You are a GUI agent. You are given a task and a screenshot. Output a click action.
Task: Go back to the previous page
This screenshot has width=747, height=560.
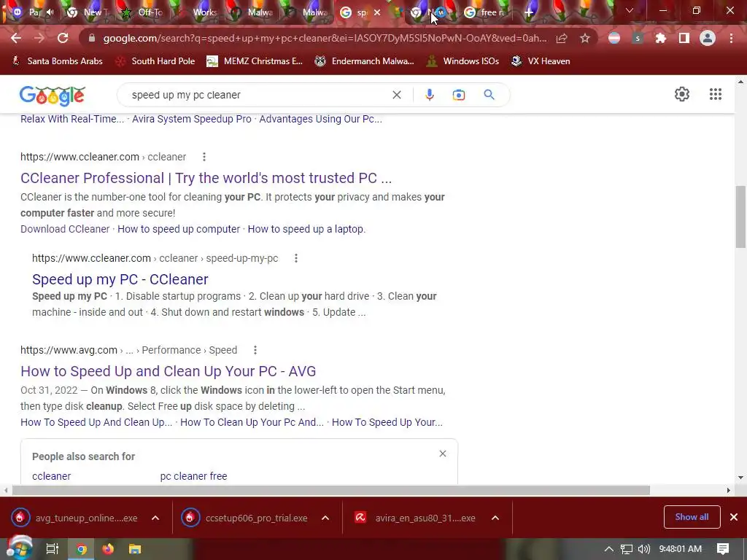click(16, 38)
